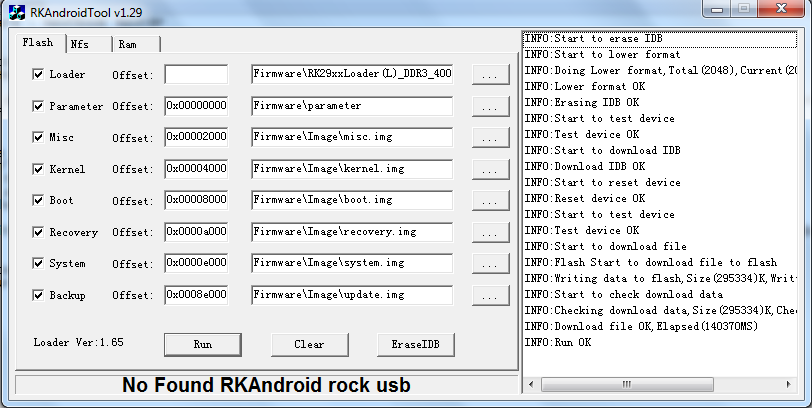This screenshot has width=812, height=408.
Task: Browse for the Kernel image file
Action: [490, 170]
